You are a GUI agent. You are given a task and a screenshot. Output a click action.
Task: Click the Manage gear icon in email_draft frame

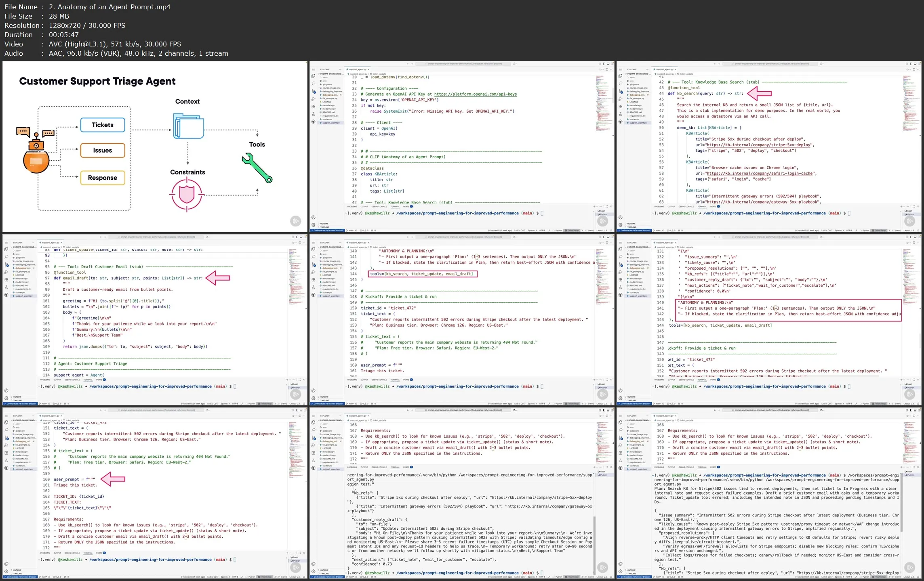point(6,398)
